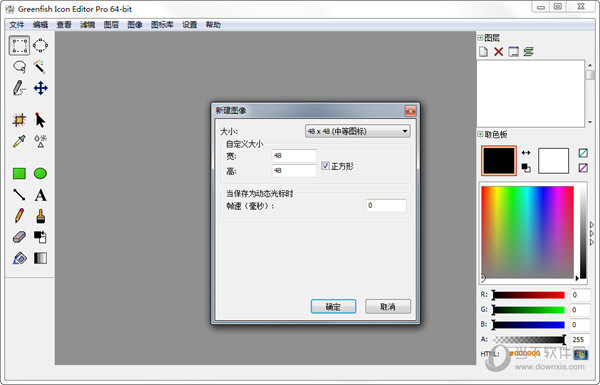Swap foreground and background colors

click(x=526, y=153)
